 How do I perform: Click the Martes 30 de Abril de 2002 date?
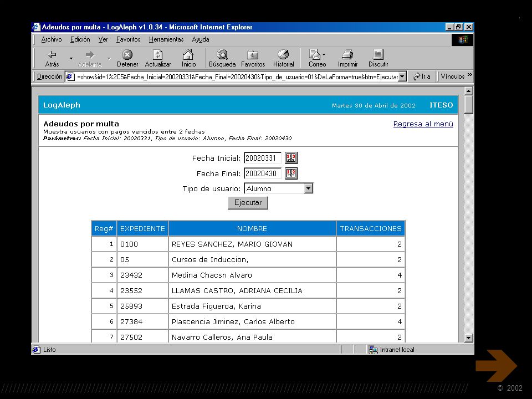pos(374,105)
